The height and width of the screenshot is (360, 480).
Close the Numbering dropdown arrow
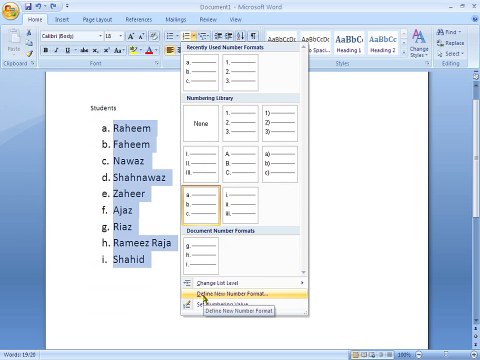(194, 36)
